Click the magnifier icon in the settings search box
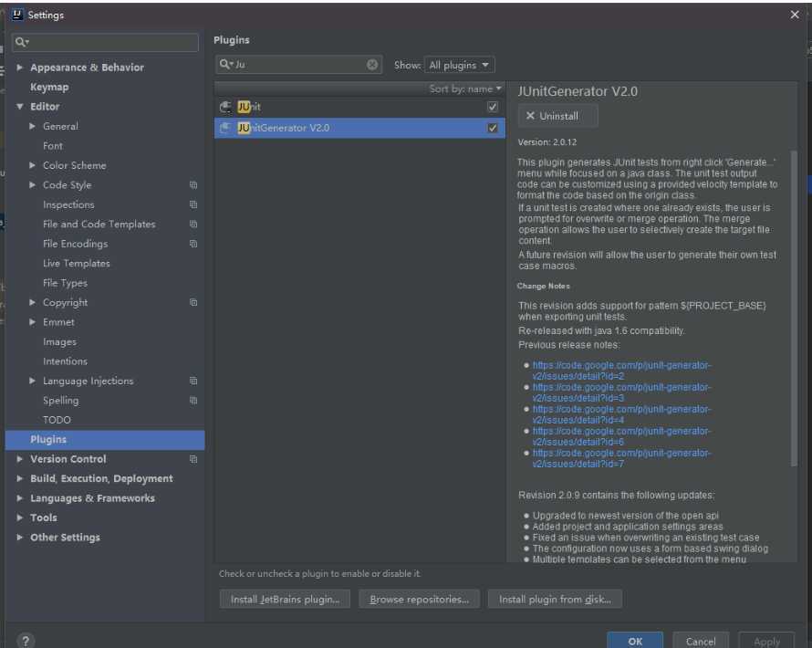Screen dimensions: 812x648 tap(22, 42)
